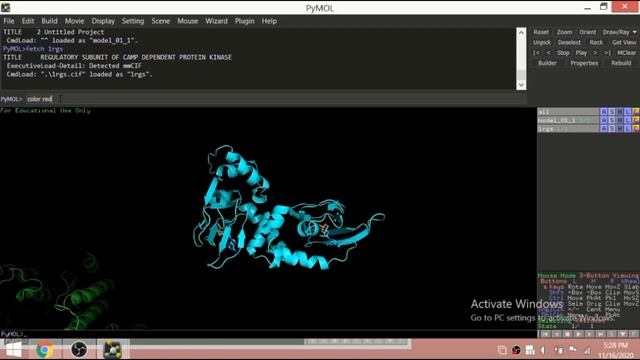
Task: Click the Rock button
Action: pyautogui.click(x=596, y=42)
